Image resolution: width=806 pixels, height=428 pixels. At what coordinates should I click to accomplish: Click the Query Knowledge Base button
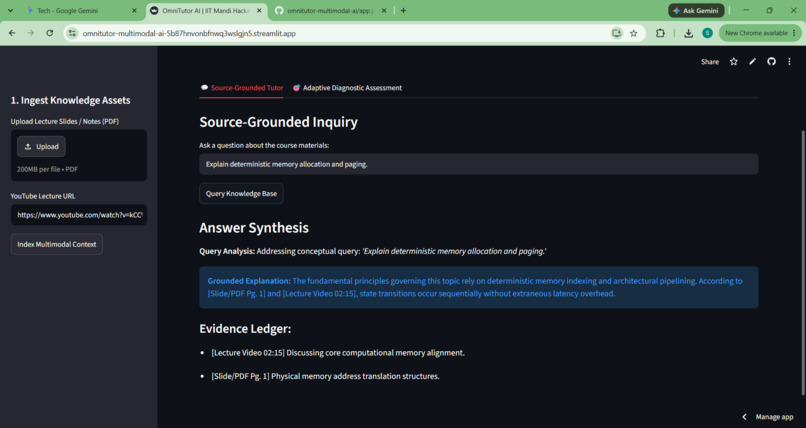click(241, 194)
